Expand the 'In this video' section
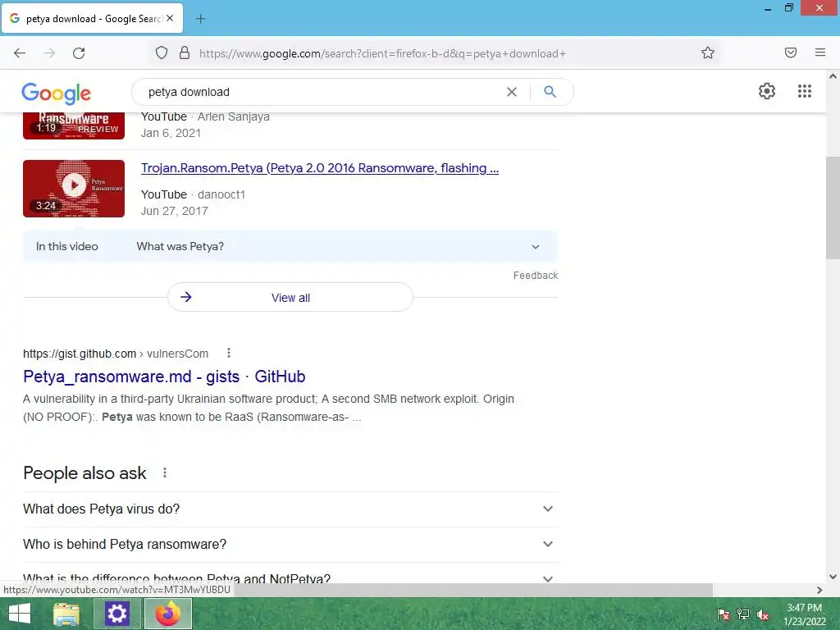This screenshot has width=840, height=630. pos(290,246)
